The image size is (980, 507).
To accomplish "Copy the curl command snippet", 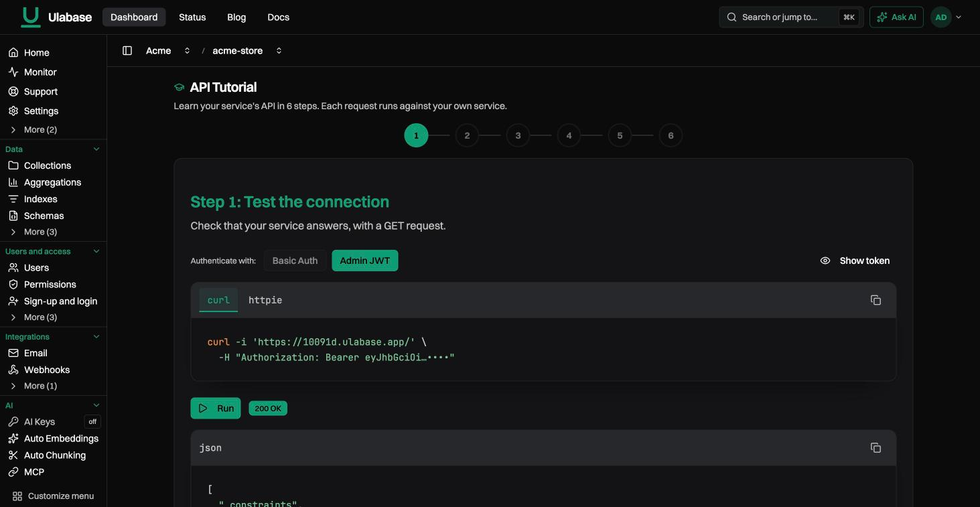I will (876, 300).
